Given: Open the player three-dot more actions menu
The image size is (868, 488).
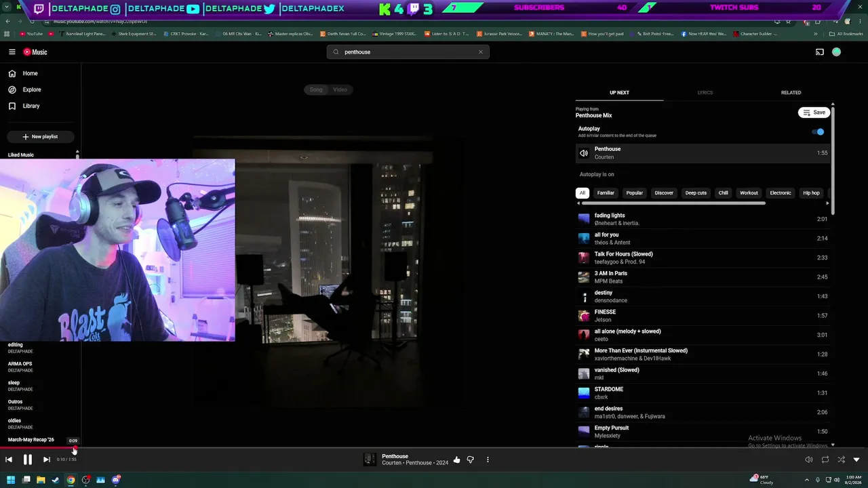Looking at the screenshot, I should pyautogui.click(x=488, y=460).
